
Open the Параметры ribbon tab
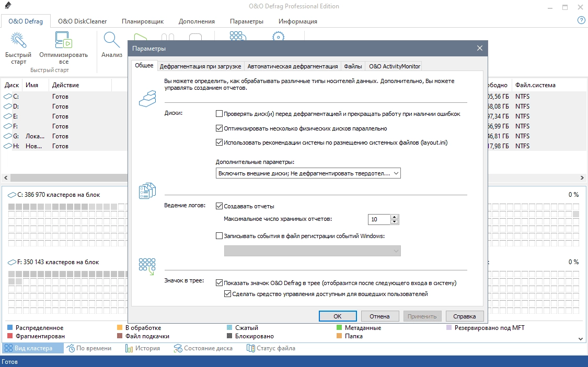247,21
